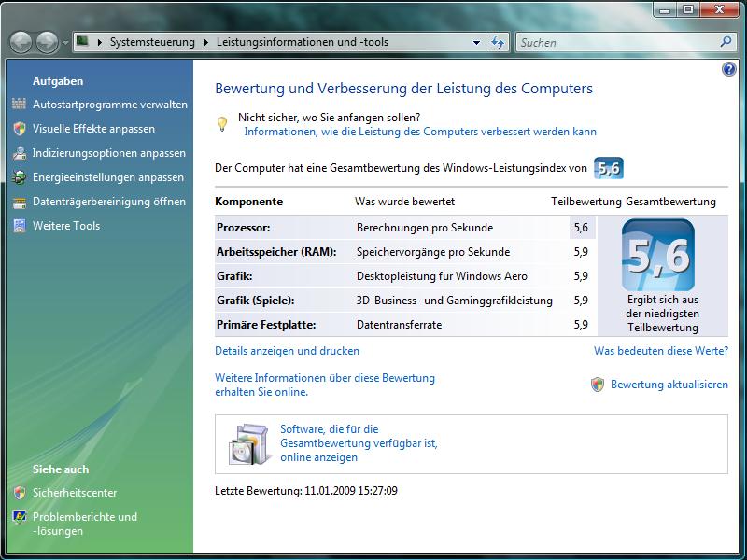Click Details anzeigen und drucken

pyautogui.click(x=288, y=351)
